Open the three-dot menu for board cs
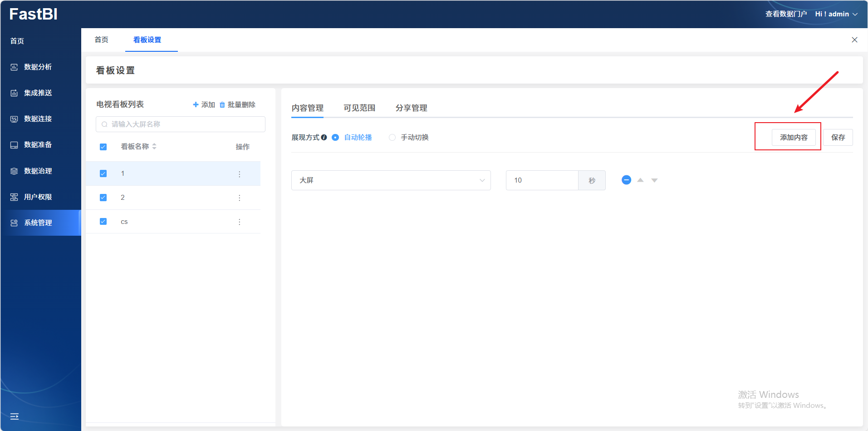 240,222
